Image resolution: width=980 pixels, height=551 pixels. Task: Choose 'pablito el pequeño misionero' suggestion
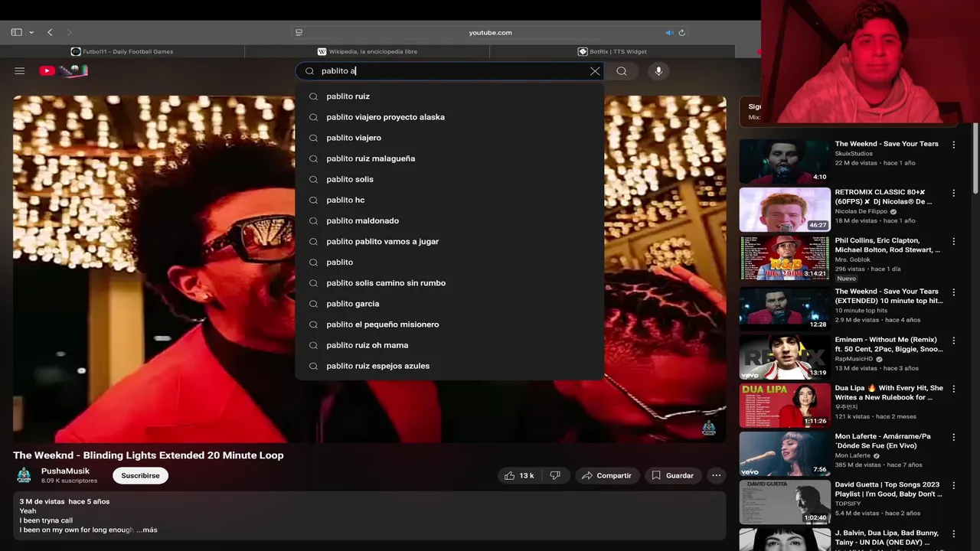coord(449,324)
